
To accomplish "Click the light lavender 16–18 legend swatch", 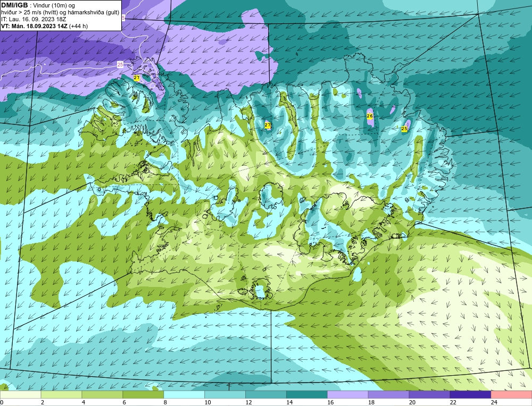I will click(x=348, y=395).
